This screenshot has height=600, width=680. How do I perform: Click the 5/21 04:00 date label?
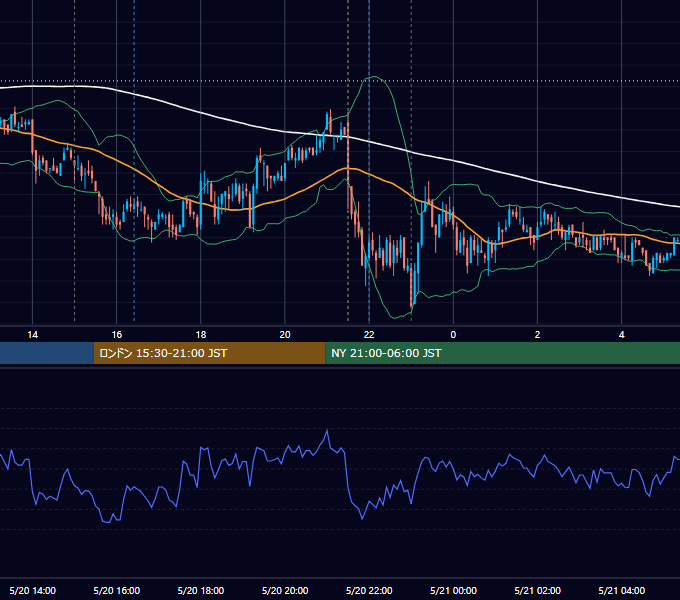(621, 590)
